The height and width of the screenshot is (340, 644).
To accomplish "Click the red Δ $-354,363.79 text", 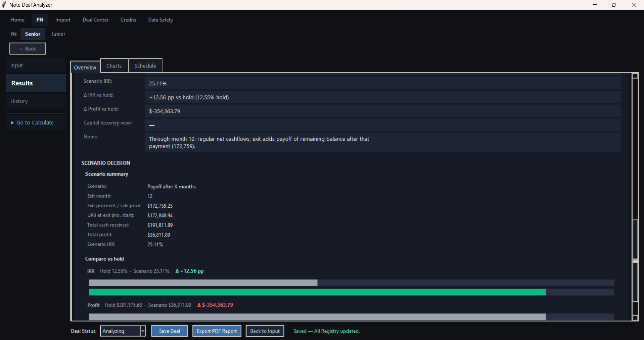I will pos(215,305).
